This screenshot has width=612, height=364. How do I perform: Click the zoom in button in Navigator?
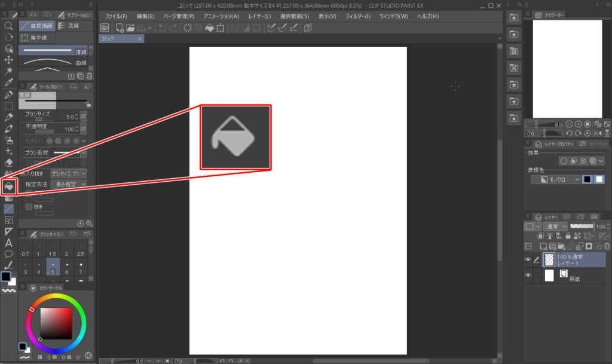578,124
